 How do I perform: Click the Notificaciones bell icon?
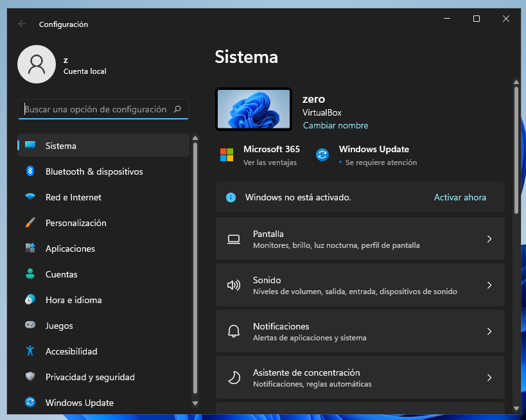pos(234,331)
